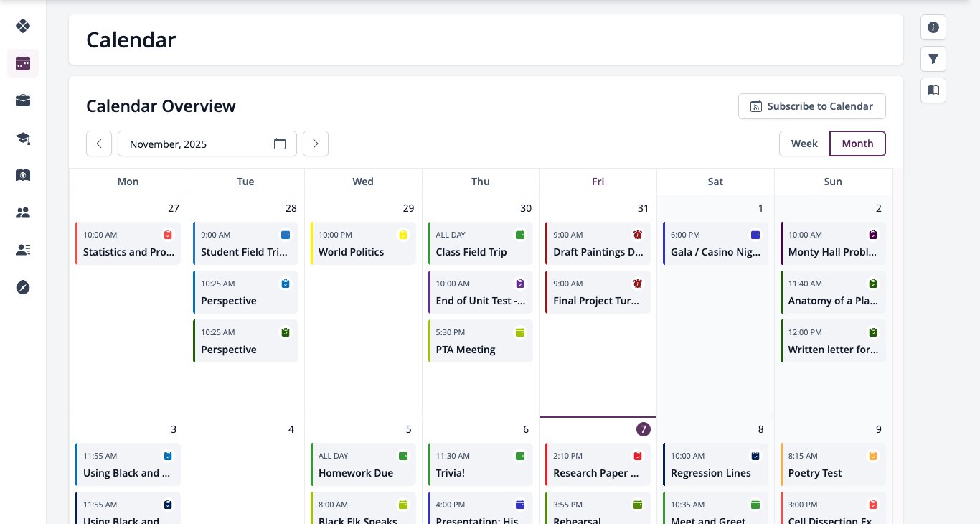
Task: Click blue calendar icon on Gala event
Action: pyautogui.click(x=755, y=235)
